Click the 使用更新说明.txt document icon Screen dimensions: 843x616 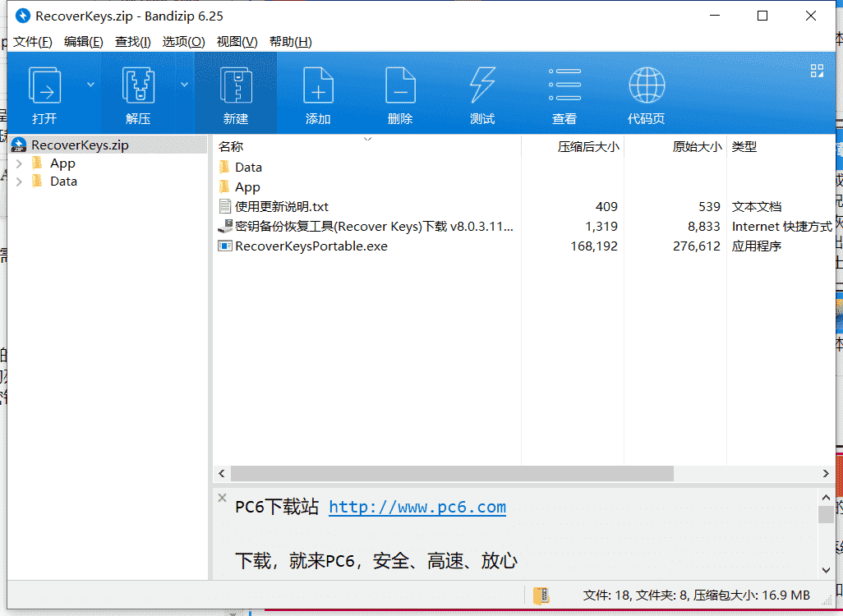click(x=225, y=206)
